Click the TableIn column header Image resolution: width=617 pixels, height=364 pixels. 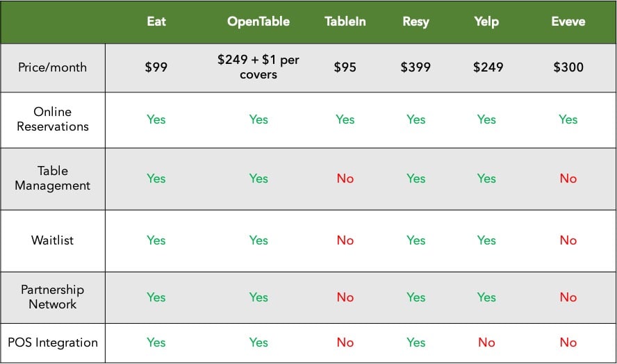pos(345,22)
